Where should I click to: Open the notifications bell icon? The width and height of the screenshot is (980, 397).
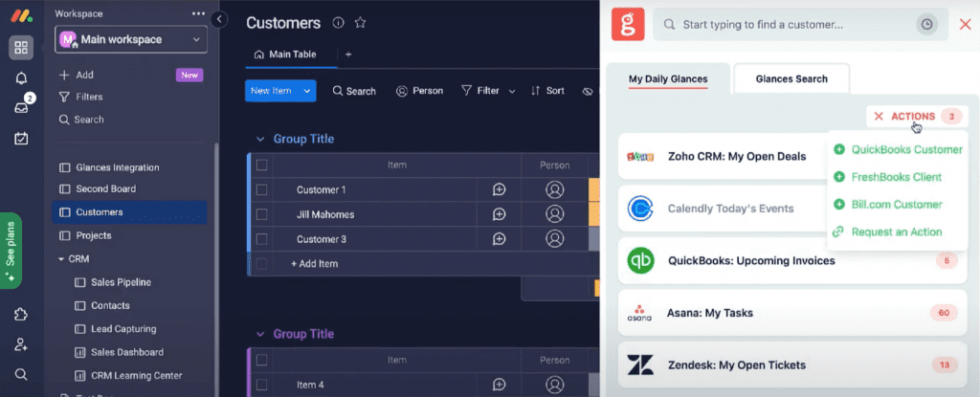(x=21, y=78)
